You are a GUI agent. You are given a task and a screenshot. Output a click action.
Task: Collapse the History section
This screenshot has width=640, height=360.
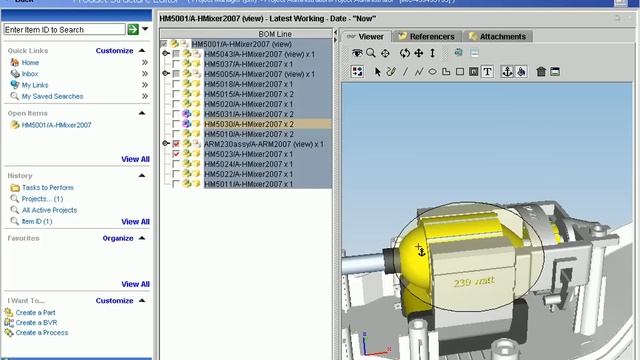pyautogui.click(x=142, y=176)
